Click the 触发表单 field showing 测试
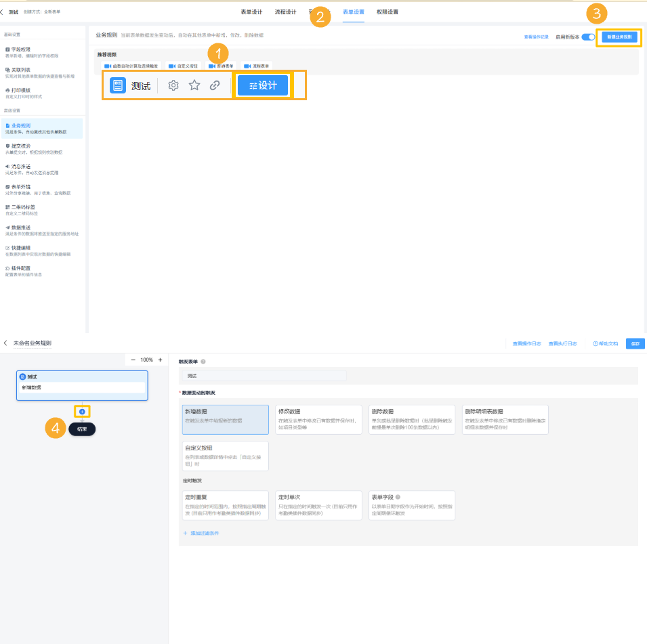This screenshot has height=644, width=647. [264, 375]
